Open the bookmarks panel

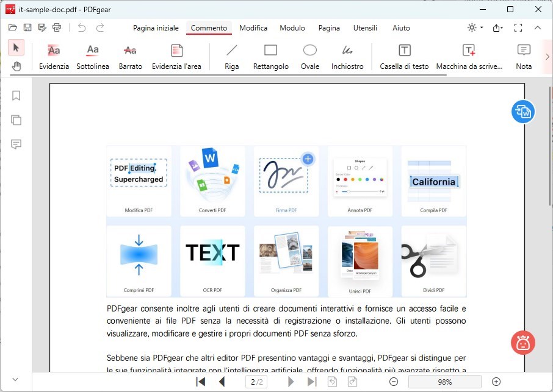point(16,96)
